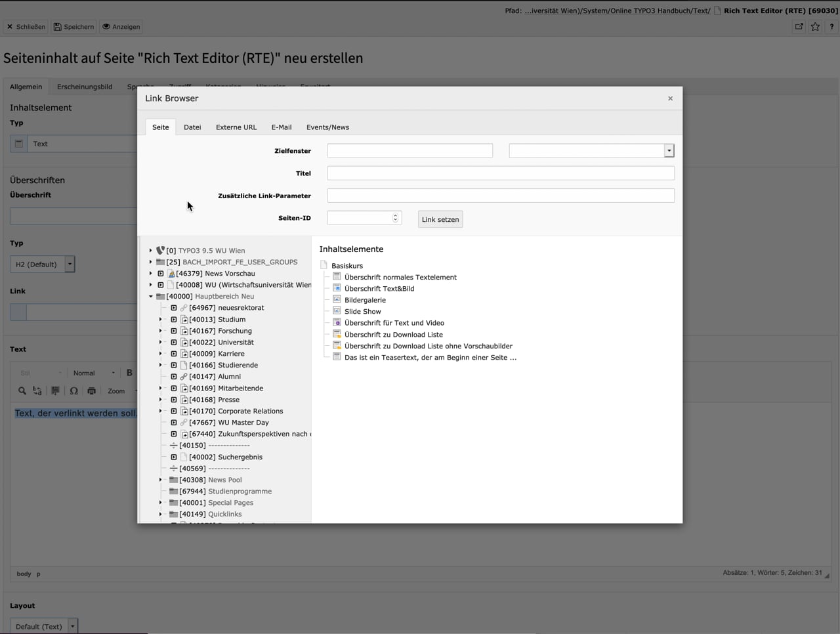Click the News Vorschau page icon

point(171,273)
